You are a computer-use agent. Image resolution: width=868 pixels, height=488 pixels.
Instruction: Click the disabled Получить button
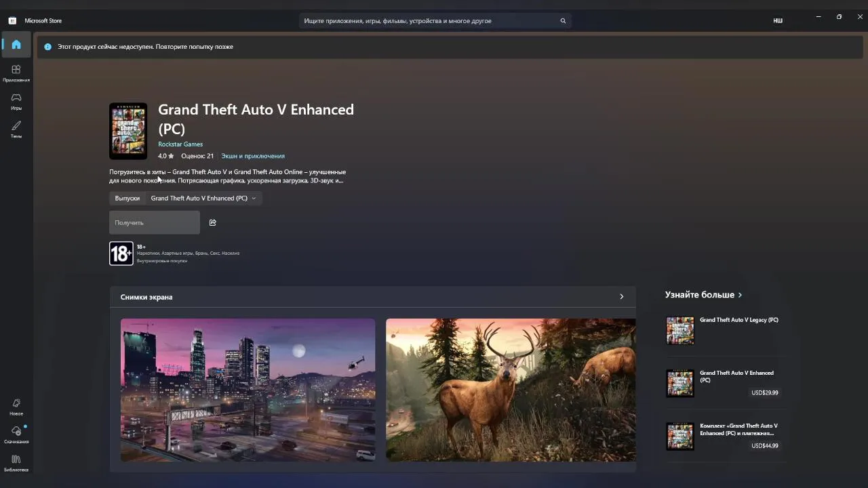click(x=155, y=222)
